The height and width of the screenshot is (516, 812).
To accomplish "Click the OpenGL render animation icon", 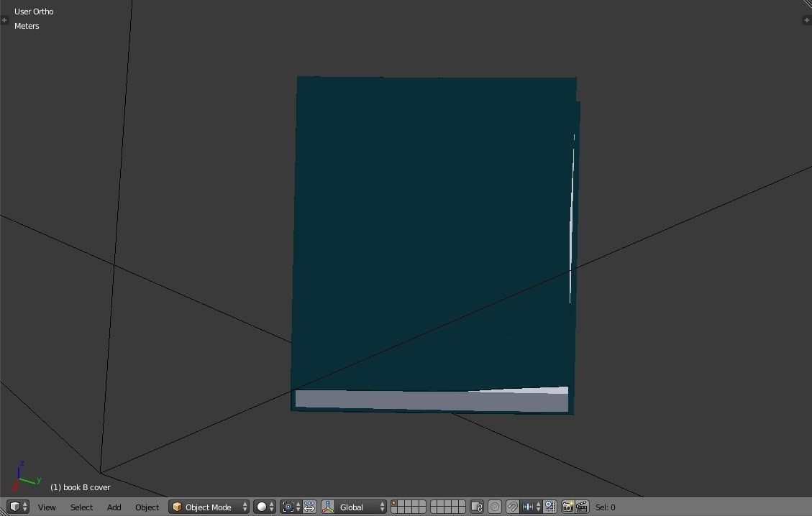I will click(x=582, y=507).
